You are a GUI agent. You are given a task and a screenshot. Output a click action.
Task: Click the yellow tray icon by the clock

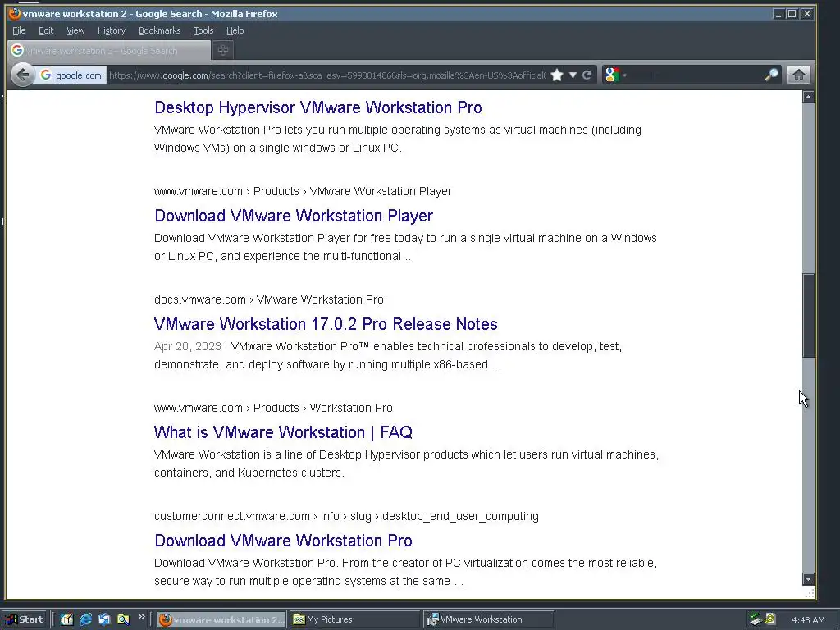click(770, 619)
